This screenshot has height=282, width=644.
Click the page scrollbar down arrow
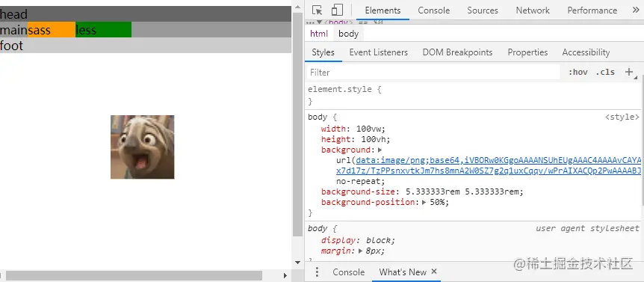click(x=298, y=263)
